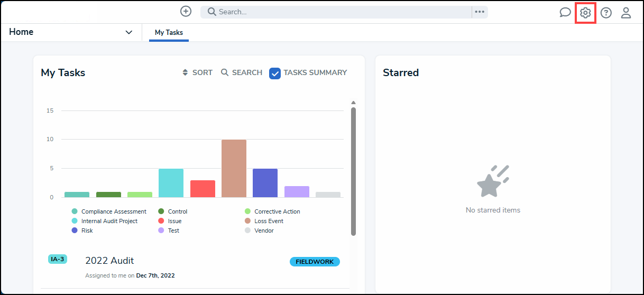Toggle the Internal Audit Project legend item
This screenshot has width=644, height=295.
click(109, 221)
